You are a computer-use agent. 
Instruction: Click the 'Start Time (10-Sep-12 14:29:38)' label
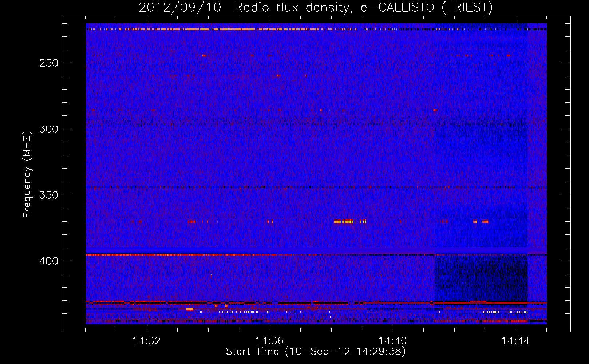316,352
